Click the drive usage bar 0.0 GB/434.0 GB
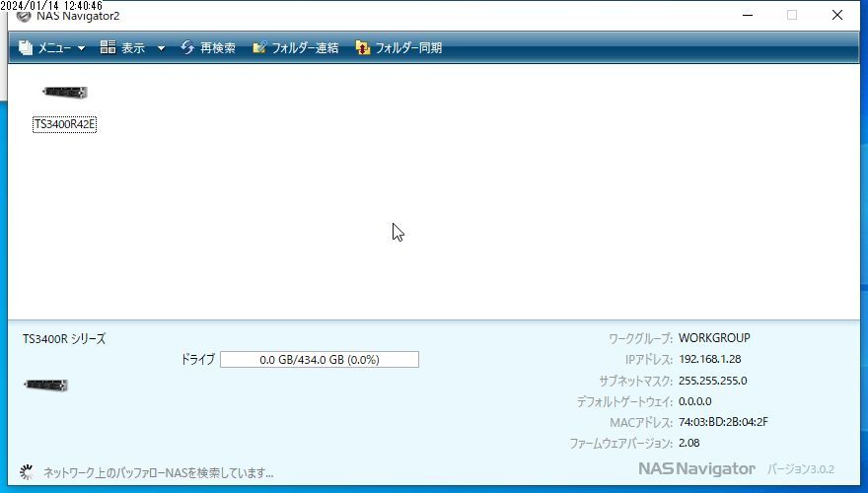 tap(320, 360)
